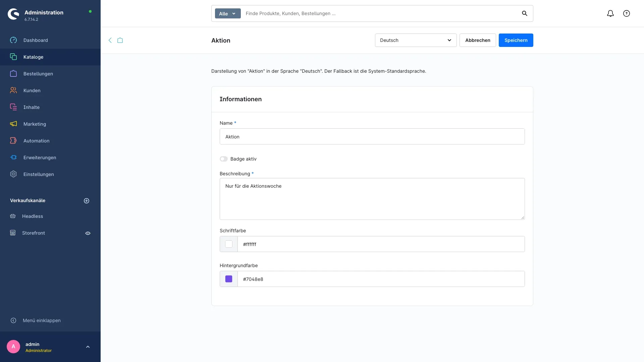Click into the Name input field
This screenshot has width=644, height=362.
click(372, 136)
